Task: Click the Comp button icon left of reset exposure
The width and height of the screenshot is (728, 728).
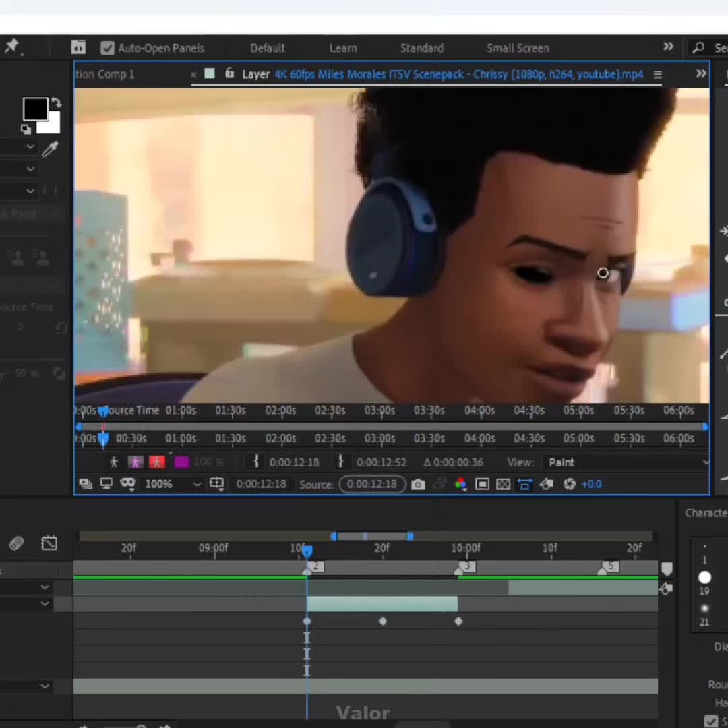Action: click(547, 484)
